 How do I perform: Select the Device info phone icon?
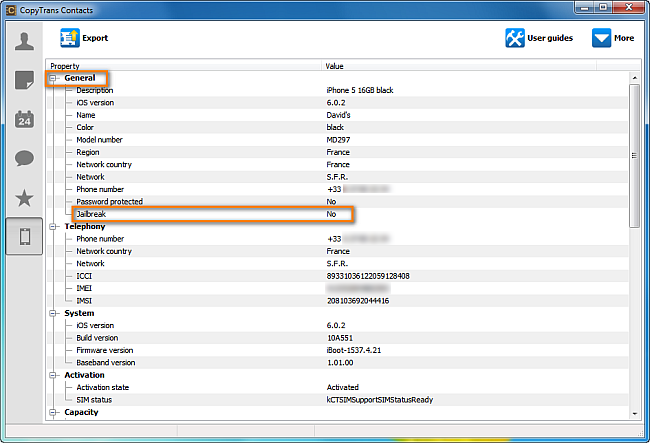click(x=24, y=237)
